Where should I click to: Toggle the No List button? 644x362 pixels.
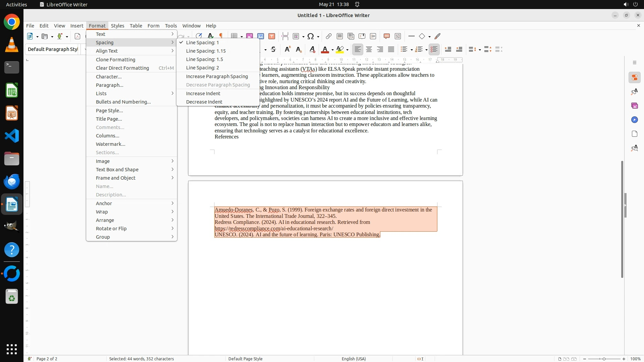click(x=434, y=50)
